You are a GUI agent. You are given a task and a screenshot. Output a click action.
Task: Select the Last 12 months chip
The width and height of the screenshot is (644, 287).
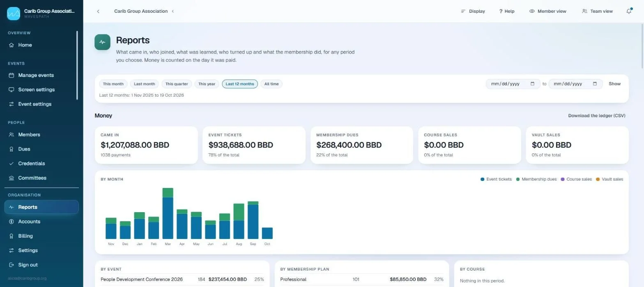240,84
